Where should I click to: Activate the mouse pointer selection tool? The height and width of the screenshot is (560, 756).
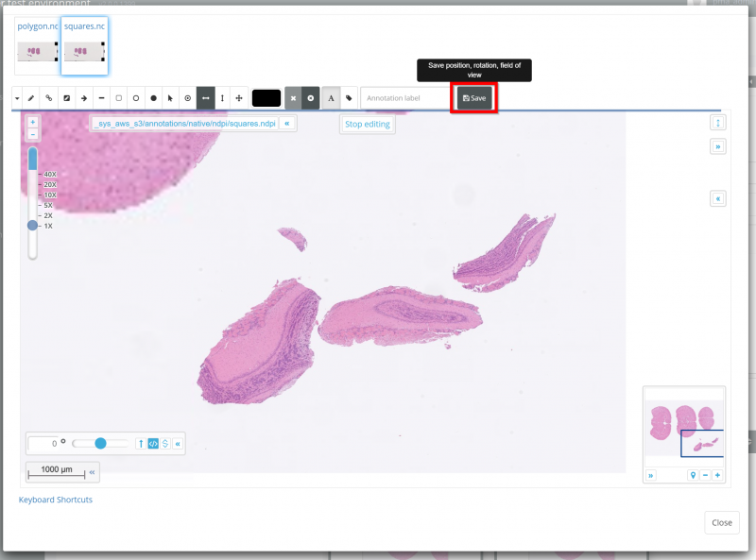[170, 98]
